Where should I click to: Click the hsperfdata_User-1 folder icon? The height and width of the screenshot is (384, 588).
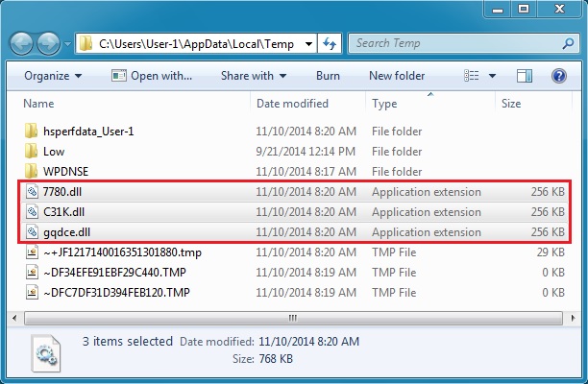pos(31,132)
